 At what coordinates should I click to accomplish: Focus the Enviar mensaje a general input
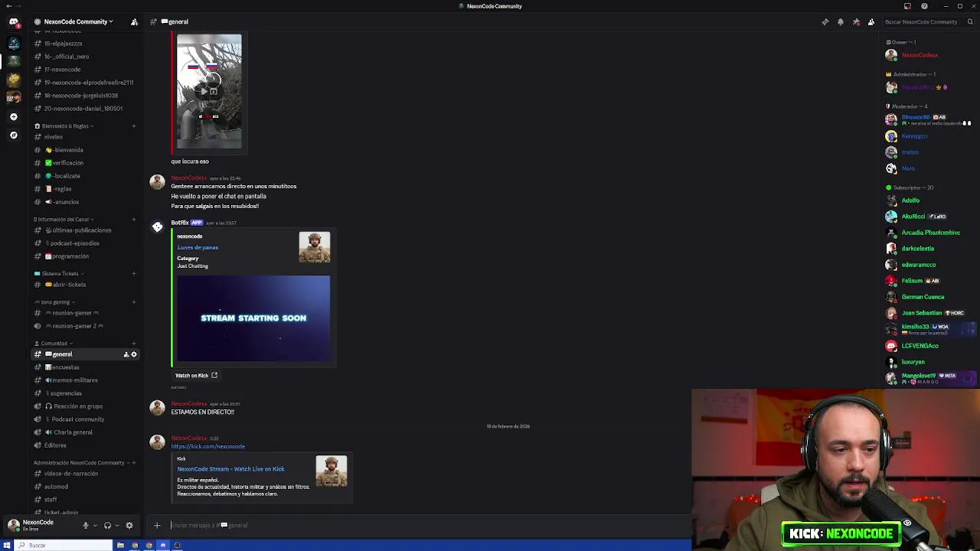[429, 525]
